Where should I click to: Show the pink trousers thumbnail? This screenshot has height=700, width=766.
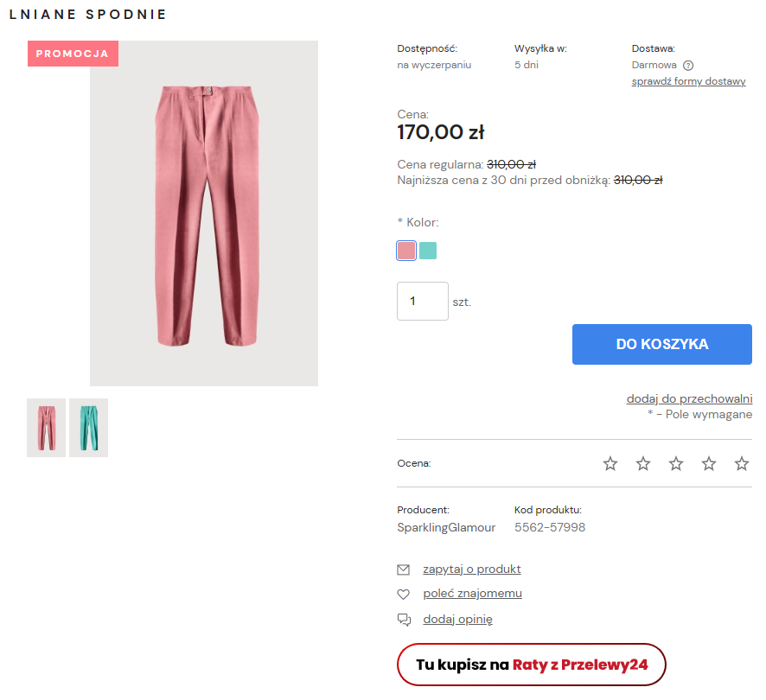46,428
